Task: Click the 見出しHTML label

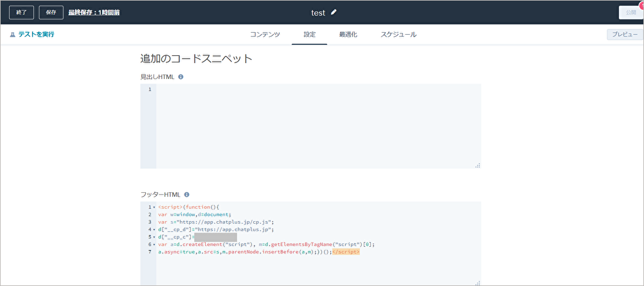Action: pyautogui.click(x=157, y=76)
